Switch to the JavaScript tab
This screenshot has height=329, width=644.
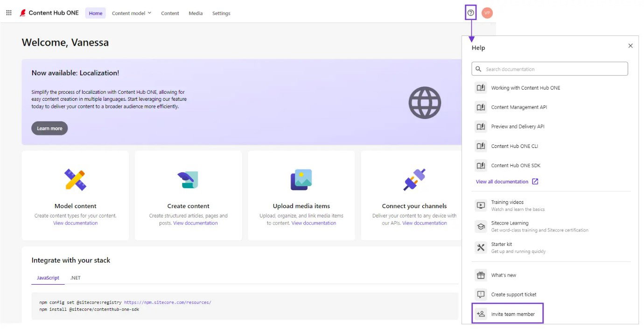48,278
